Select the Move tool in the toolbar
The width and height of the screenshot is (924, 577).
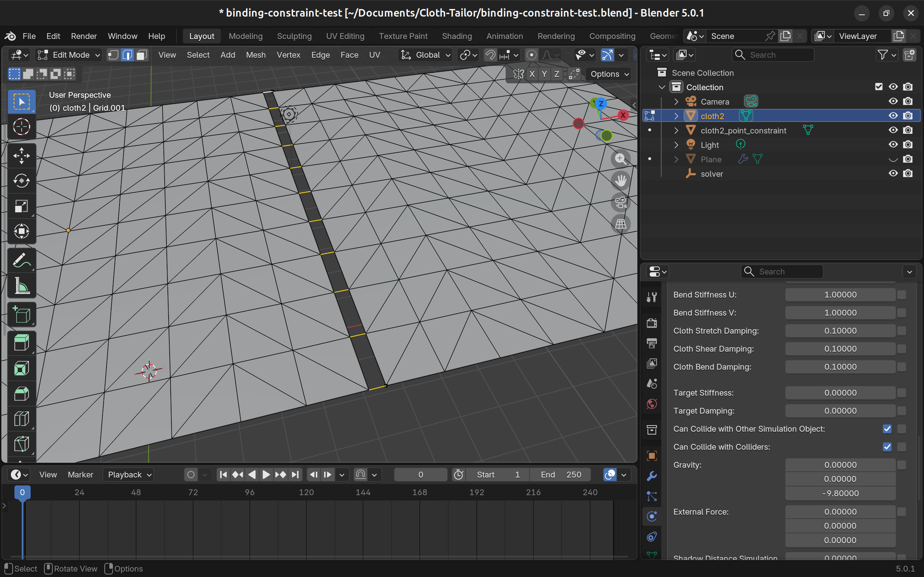[21, 155]
